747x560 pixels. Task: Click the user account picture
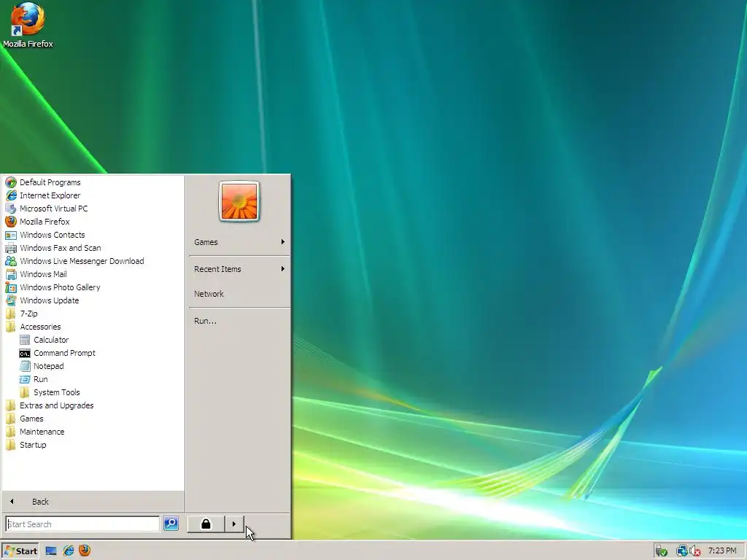click(239, 201)
